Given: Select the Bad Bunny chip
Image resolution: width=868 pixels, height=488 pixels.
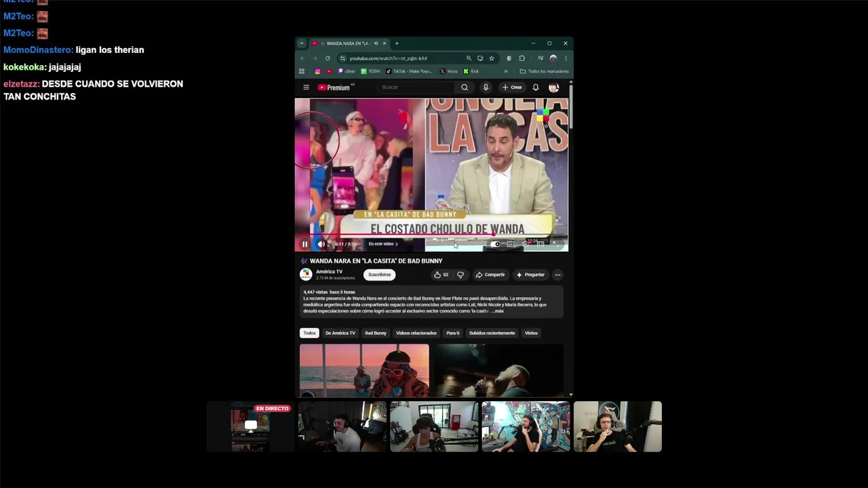Looking at the screenshot, I should tap(376, 333).
